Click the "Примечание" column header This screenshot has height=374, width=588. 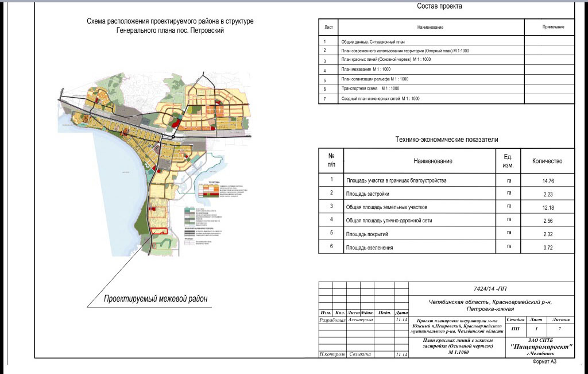coord(553,27)
